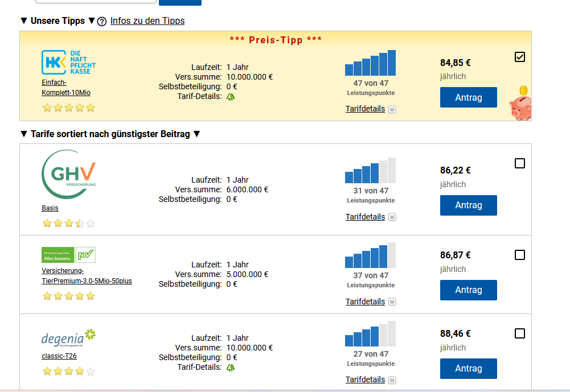This screenshot has width=570, height=392.
Task: Click the Haftpflichtkasse logo
Action: pyautogui.click(x=66, y=63)
